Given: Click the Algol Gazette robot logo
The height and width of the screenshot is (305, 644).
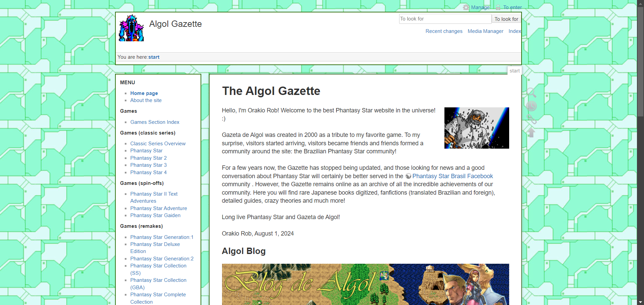Looking at the screenshot, I should [x=131, y=28].
